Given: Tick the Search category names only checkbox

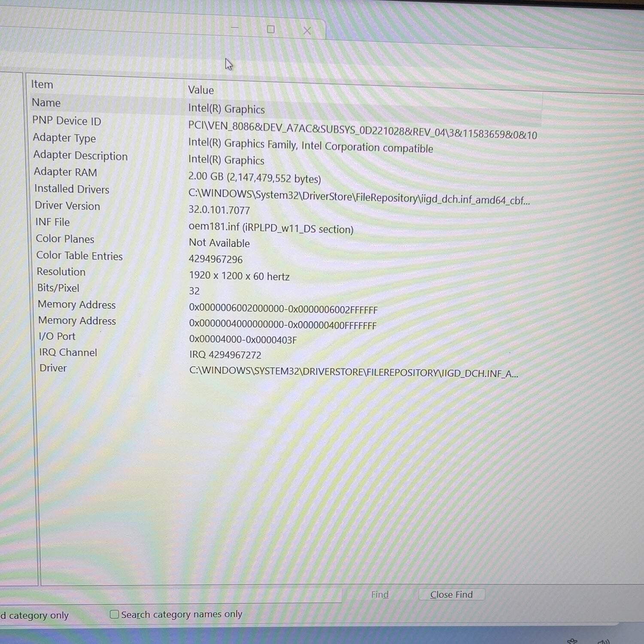Looking at the screenshot, I should click(x=114, y=614).
